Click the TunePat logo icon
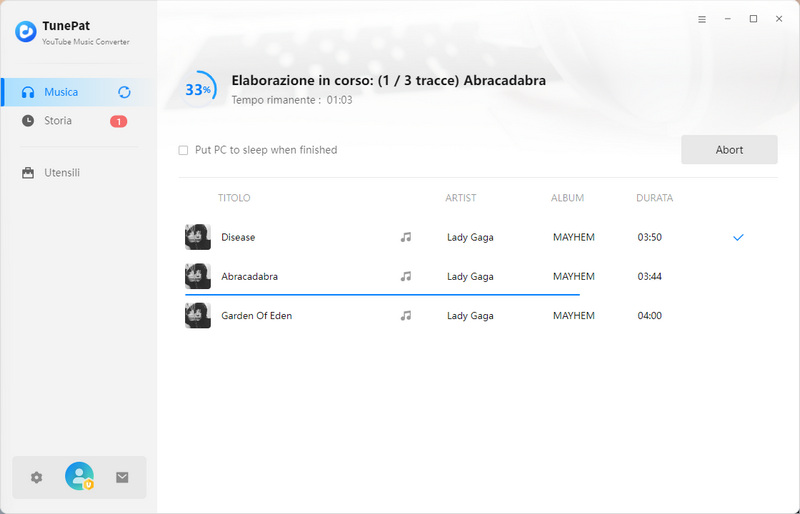The image size is (800, 514). click(x=26, y=32)
